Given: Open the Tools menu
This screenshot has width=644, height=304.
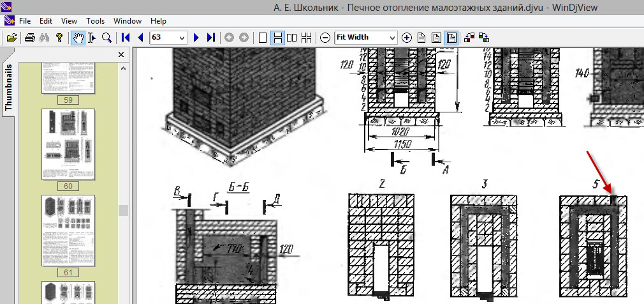Looking at the screenshot, I should point(96,21).
